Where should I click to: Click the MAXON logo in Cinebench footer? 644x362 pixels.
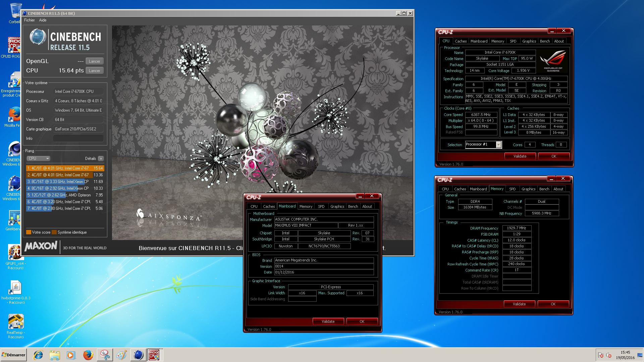point(41,246)
